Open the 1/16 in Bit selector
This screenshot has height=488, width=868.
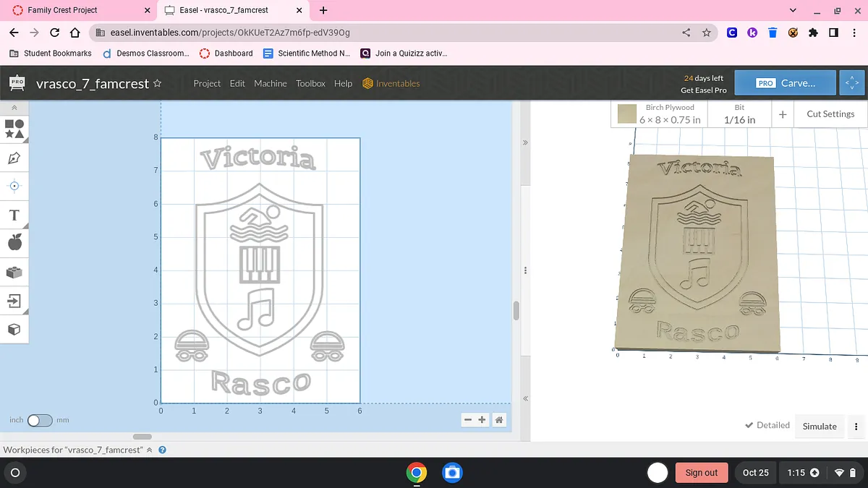point(739,114)
